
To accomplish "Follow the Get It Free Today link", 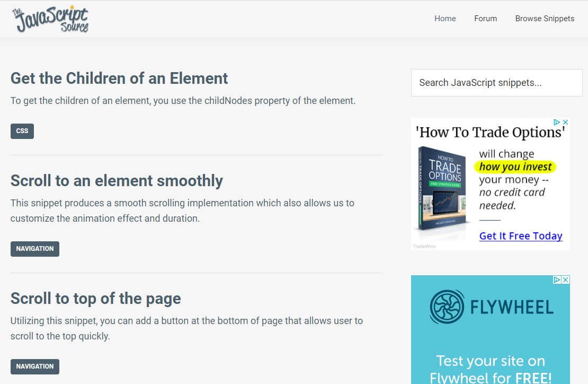I will 521,235.
